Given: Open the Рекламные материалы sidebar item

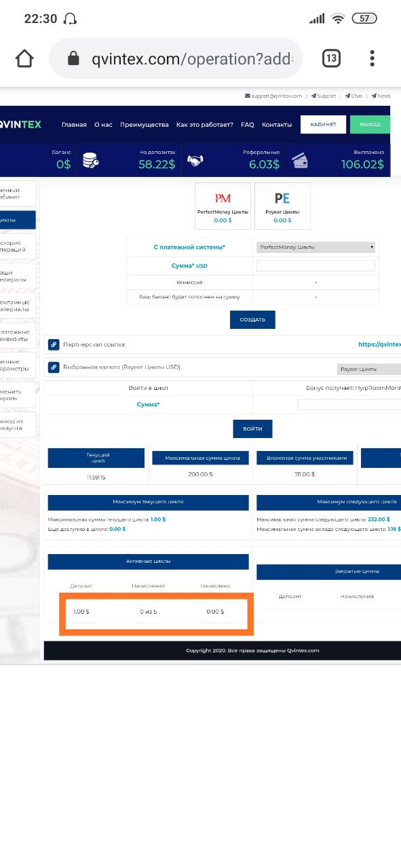Looking at the screenshot, I should point(18,306).
